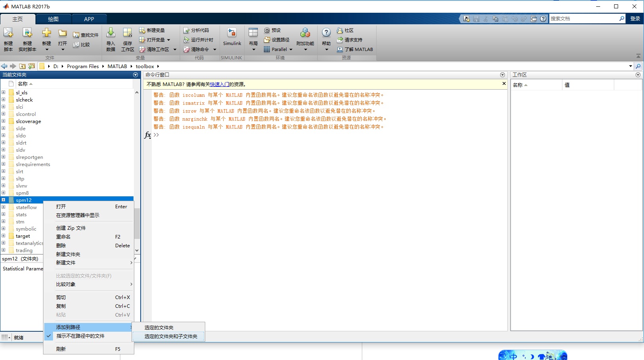Click the up one level folder icon

pos(22,66)
